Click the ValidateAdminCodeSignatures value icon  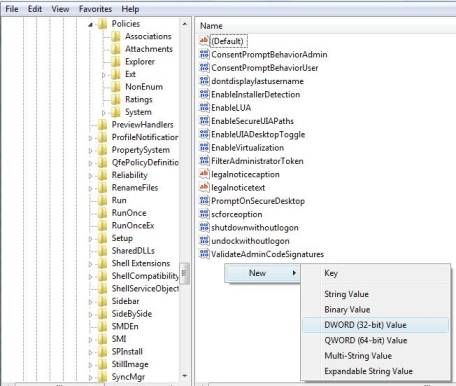point(204,254)
